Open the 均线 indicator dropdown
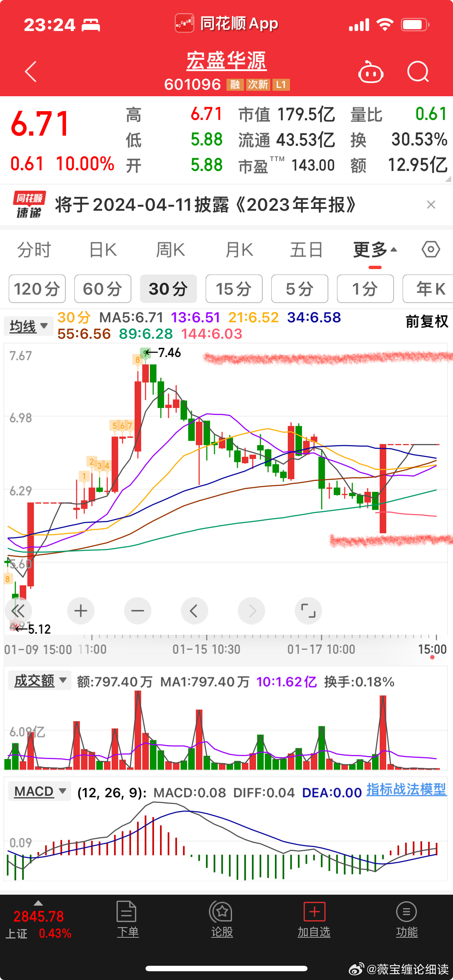The image size is (453, 980). [28, 326]
